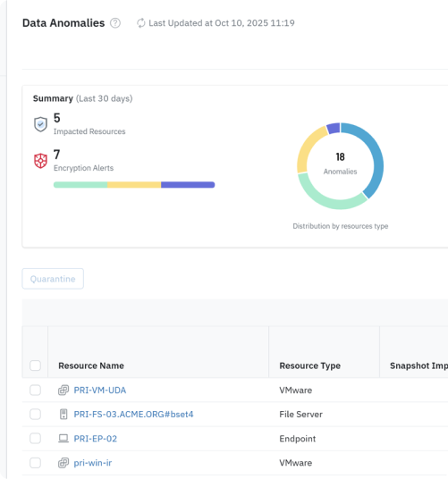Click the Quarantine button
The height and width of the screenshot is (479, 448).
(53, 279)
